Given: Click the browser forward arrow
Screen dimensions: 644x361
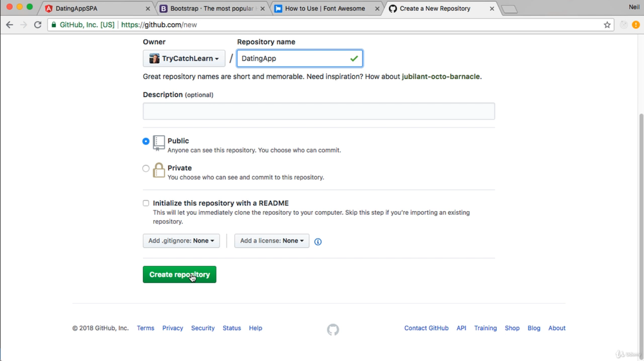Looking at the screenshot, I should pos(23,24).
